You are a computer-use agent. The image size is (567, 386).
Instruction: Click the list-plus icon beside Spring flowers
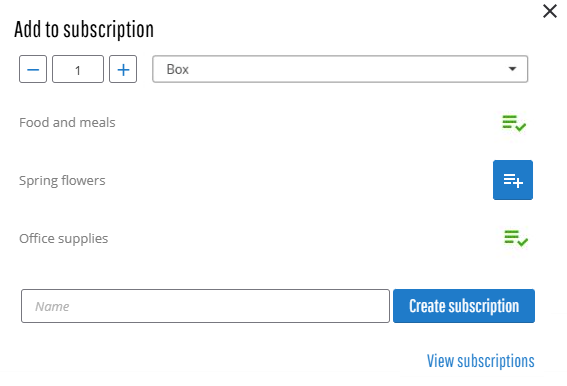[513, 180]
